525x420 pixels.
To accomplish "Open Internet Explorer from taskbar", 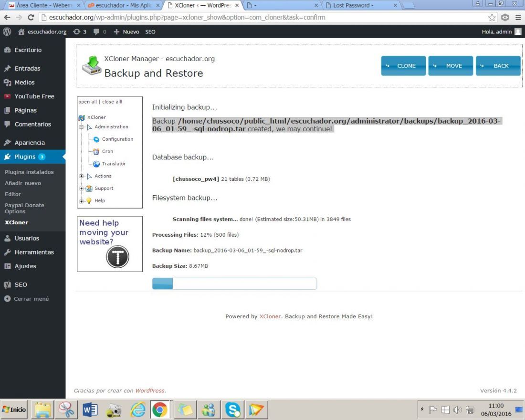I will tap(137, 409).
